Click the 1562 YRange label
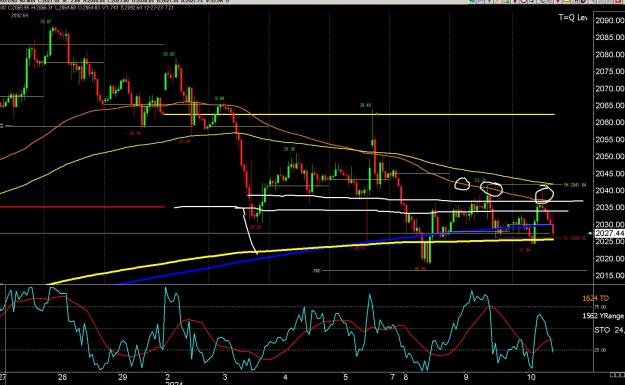The image size is (625, 385). tap(603, 316)
